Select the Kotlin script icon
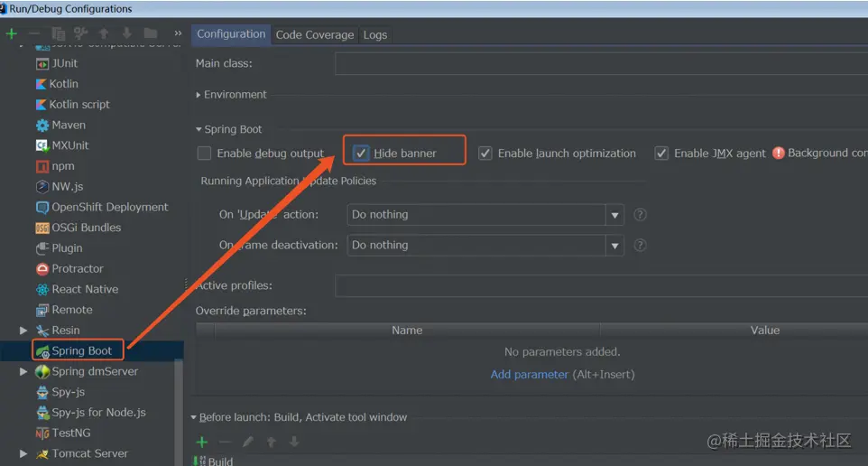The height and width of the screenshot is (466, 868). click(41, 105)
